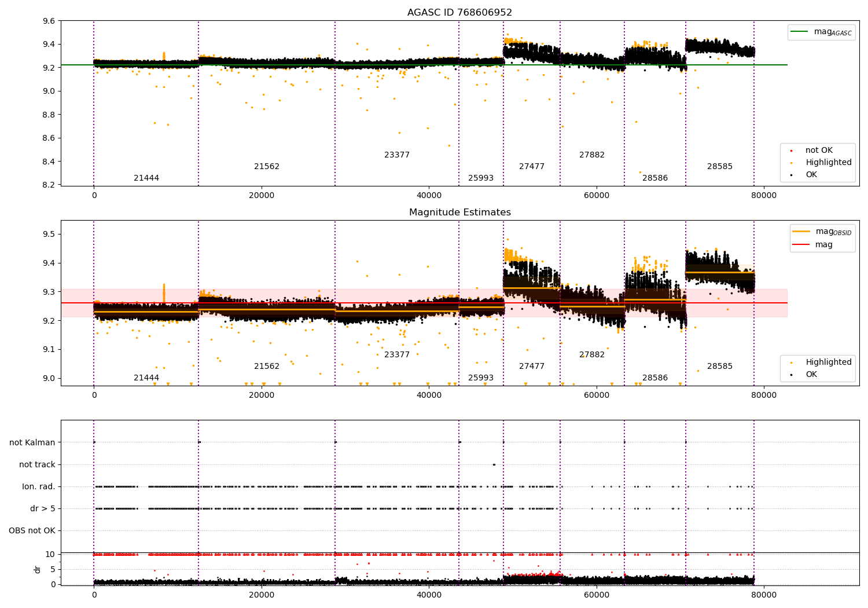
Task: Select obsid 23377 in the AGASC ID plot
Action: point(397,155)
